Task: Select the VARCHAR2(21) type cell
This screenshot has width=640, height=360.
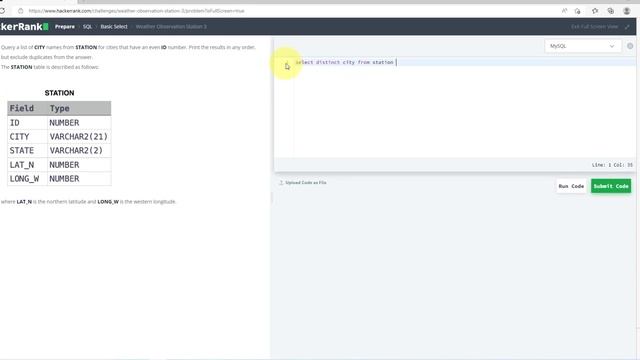Action: [x=79, y=137]
